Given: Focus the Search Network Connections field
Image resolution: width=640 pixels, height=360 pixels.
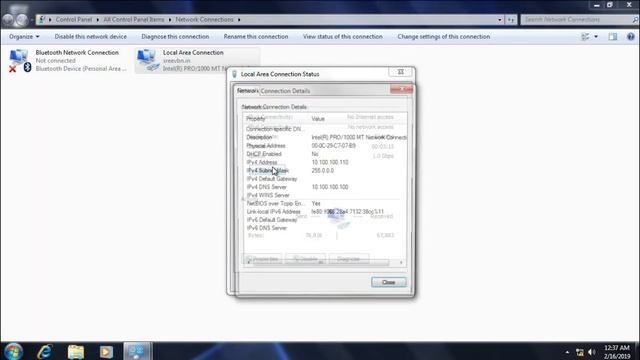Looking at the screenshot, I should (576, 20).
